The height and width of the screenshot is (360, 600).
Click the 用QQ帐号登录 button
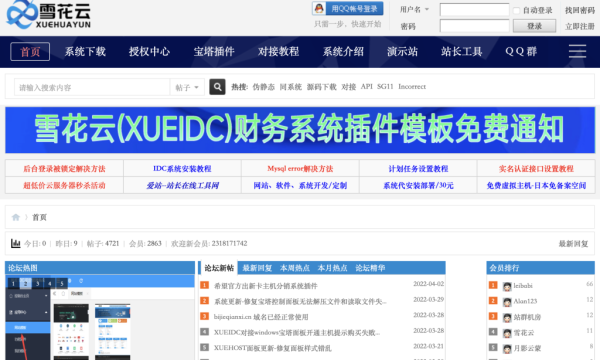coord(348,8)
